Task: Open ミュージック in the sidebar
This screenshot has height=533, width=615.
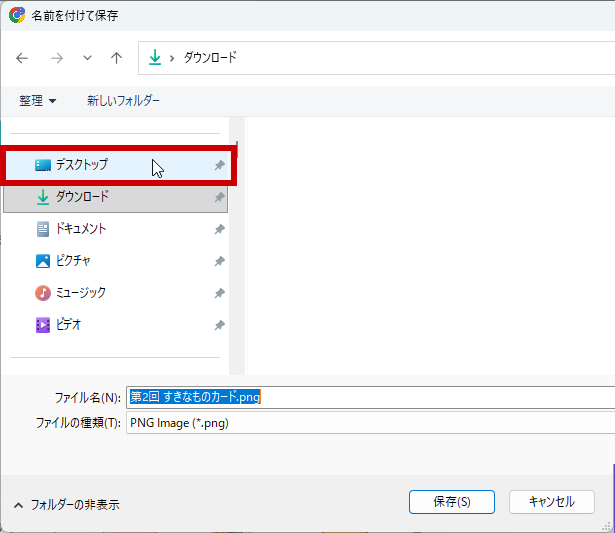Action: tap(115, 293)
